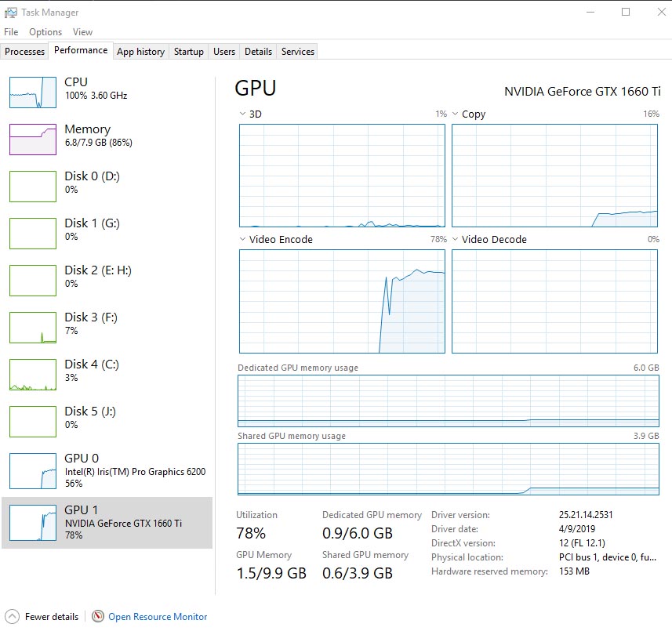Click the Shared GPU memory usage graph
672x631 pixels.
(x=449, y=469)
